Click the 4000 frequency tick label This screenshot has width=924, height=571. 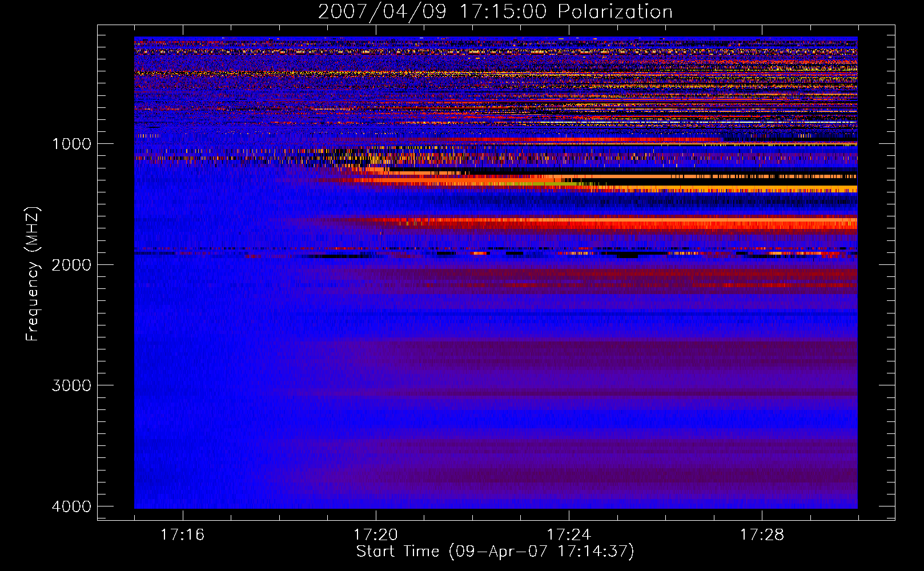(x=71, y=506)
